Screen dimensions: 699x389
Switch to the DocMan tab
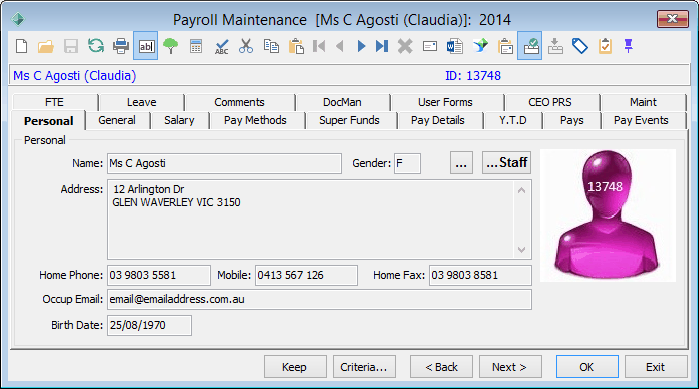(342, 102)
